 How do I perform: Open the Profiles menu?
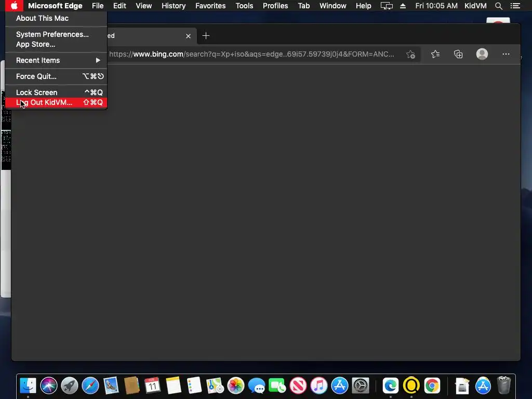click(275, 6)
